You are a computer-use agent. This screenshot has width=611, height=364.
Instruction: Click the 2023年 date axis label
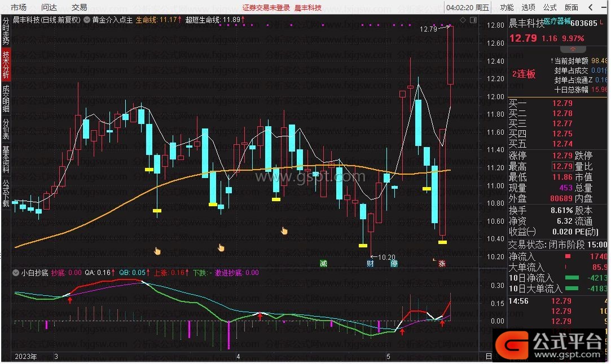pyautogui.click(x=26, y=357)
